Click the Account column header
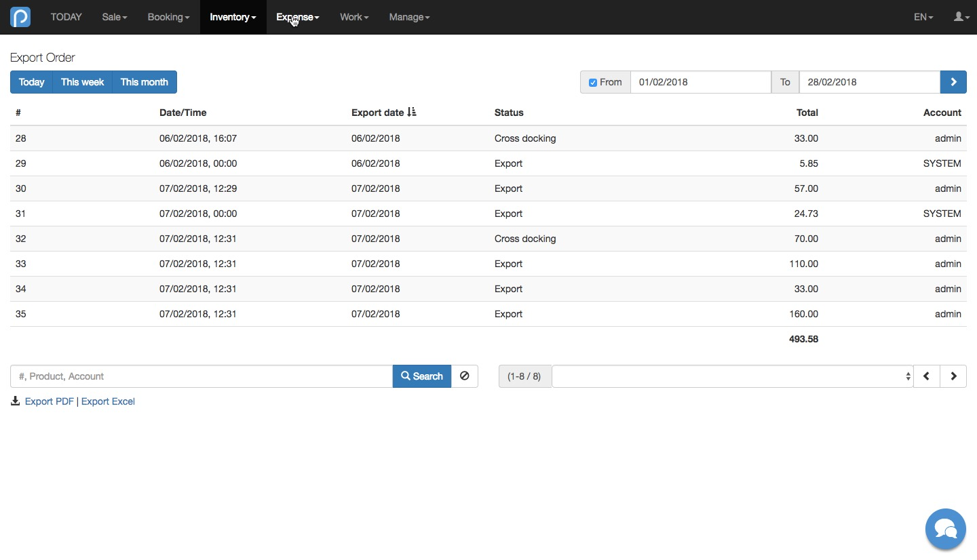This screenshot has height=560, width=977. tap(942, 113)
